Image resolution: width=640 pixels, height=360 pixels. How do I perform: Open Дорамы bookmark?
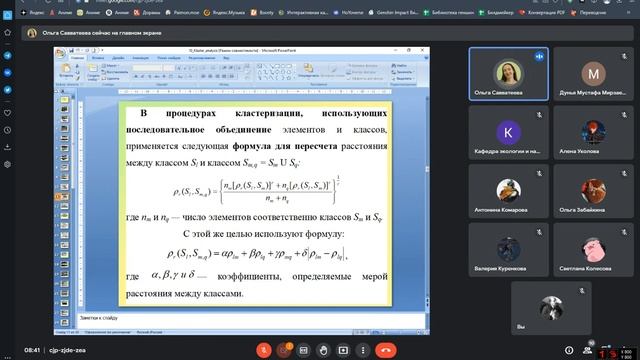click(147, 13)
